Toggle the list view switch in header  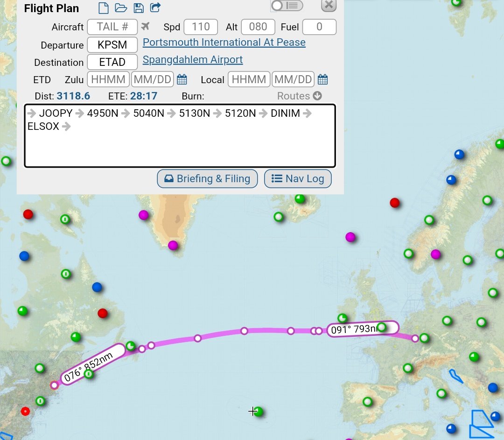pyautogui.click(x=287, y=6)
